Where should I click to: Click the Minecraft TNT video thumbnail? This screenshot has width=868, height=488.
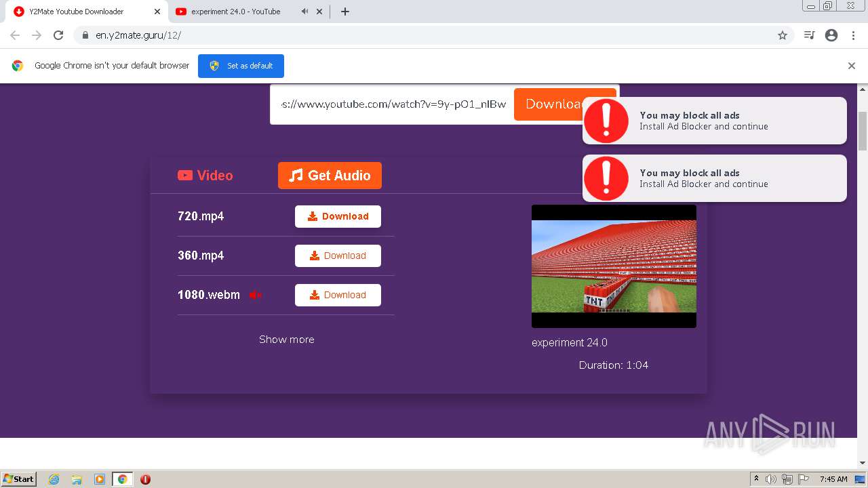click(x=614, y=266)
